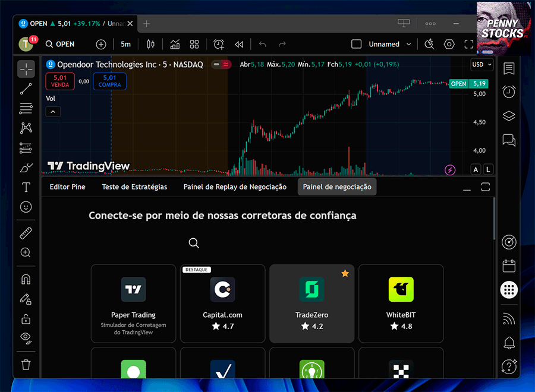Toggle stay in drawing mode
The height and width of the screenshot is (392, 535).
pos(26,299)
